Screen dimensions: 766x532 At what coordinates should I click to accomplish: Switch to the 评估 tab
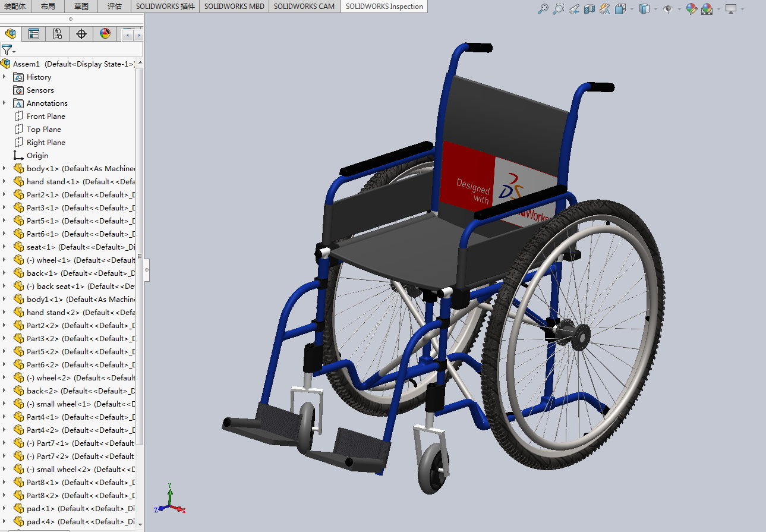pos(115,7)
